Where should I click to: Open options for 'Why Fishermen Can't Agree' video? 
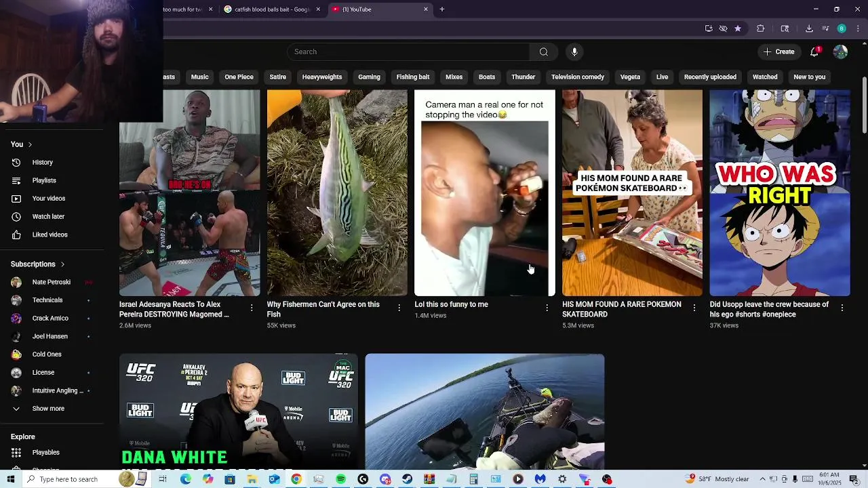click(399, 308)
